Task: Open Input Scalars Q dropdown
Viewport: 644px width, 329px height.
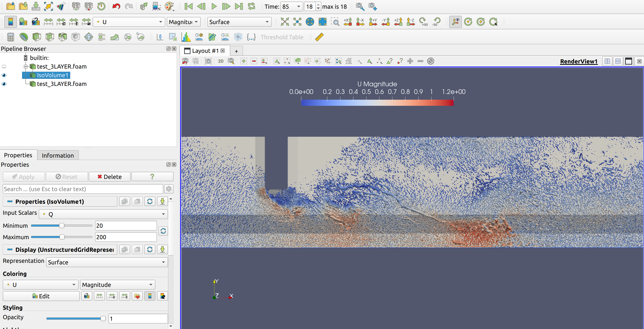Action: [x=103, y=214]
